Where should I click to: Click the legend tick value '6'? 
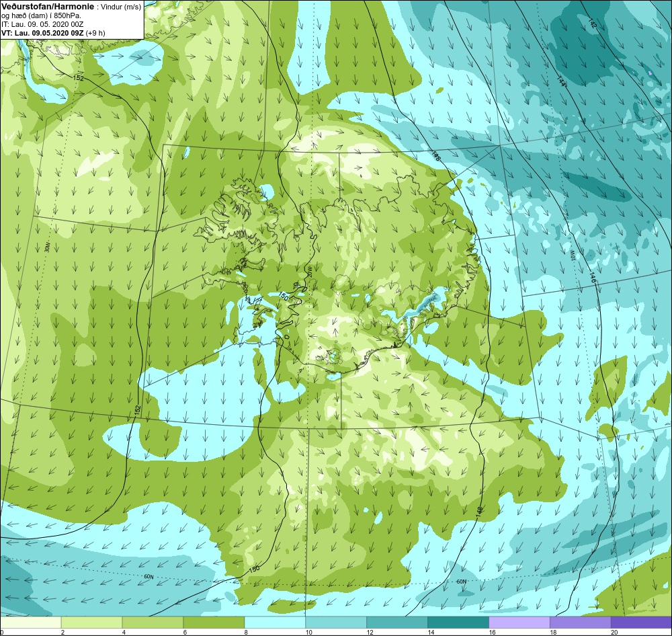pos(185,632)
